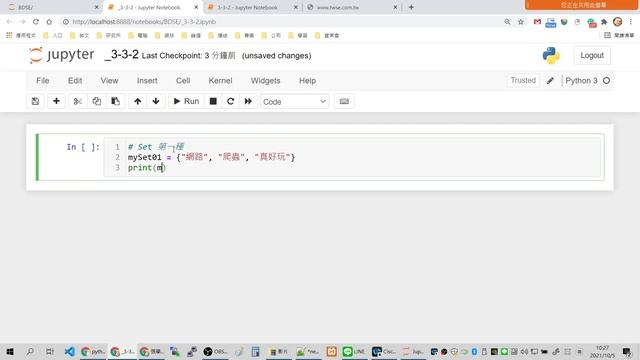Viewport: 640px width, 360px height.
Task: Open the Chrome profile avatar
Action: click(x=618, y=22)
